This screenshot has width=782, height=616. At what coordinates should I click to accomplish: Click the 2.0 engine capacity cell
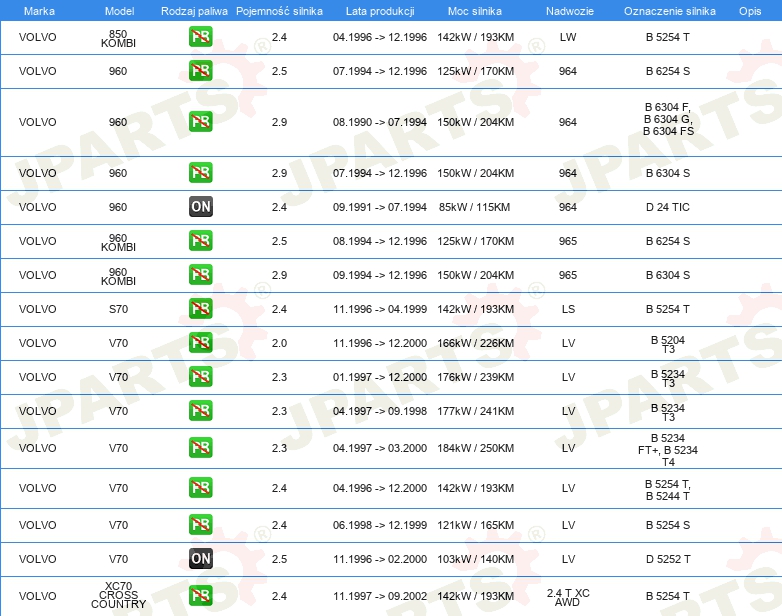[x=279, y=343]
